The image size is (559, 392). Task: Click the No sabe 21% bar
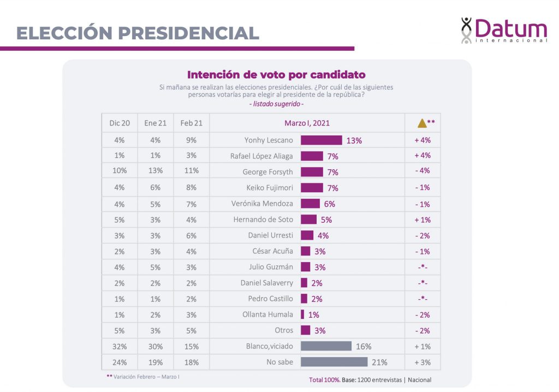(334, 362)
